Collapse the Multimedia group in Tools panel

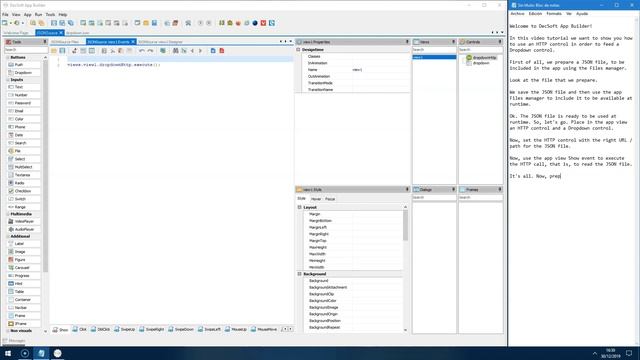pyautogui.click(x=8, y=214)
